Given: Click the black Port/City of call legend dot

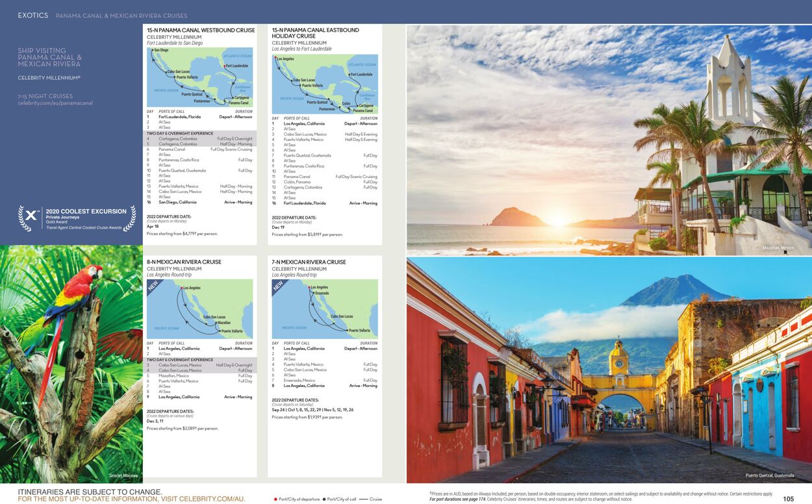Looking at the screenshot, I should tap(324, 499).
